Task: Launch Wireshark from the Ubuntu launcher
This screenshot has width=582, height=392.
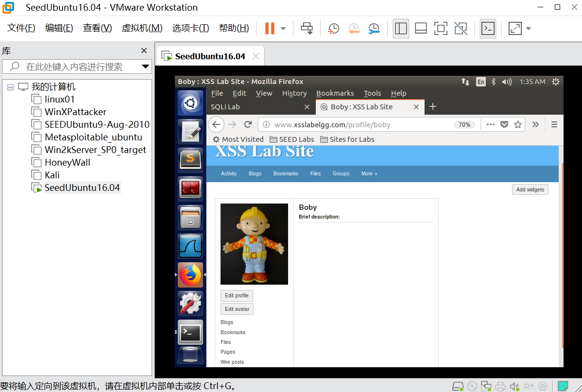Action: [190, 246]
